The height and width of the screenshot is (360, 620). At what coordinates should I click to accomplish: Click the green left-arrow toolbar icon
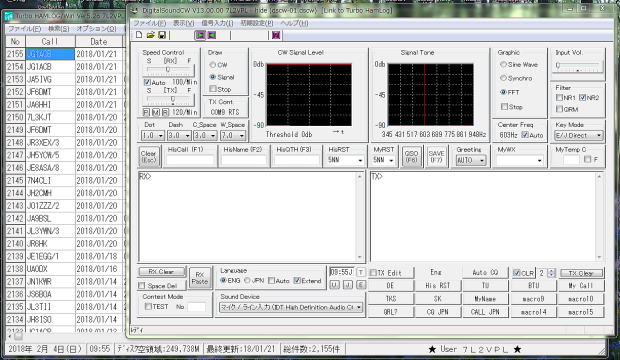(212, 35)
